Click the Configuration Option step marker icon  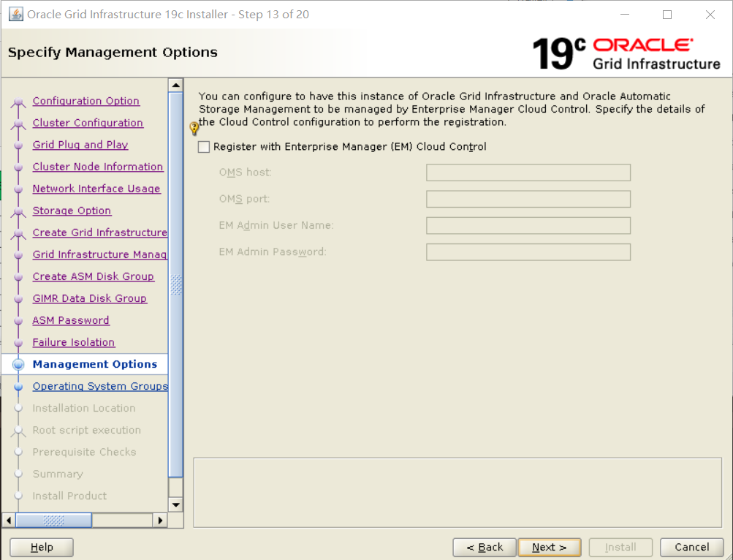[x=18, y=102]
